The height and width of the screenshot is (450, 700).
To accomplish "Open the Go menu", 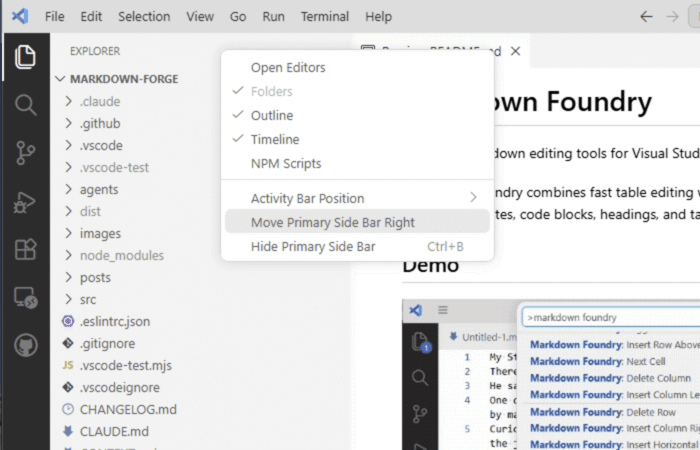I will point(238,17).
